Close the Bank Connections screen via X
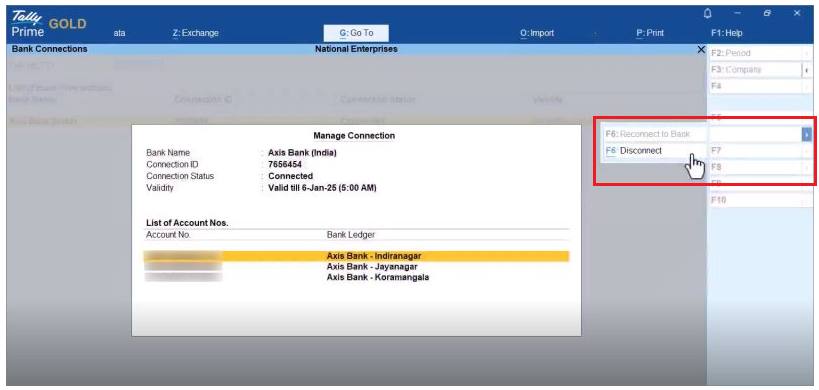This screenshot has width=819, height=390. [701, 49]
